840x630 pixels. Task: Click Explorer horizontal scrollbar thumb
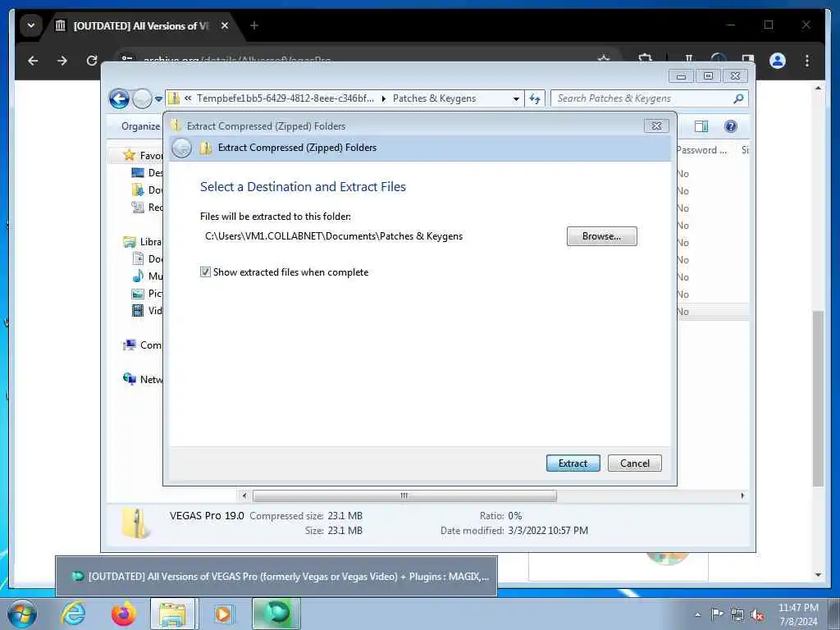pos(404,495)
